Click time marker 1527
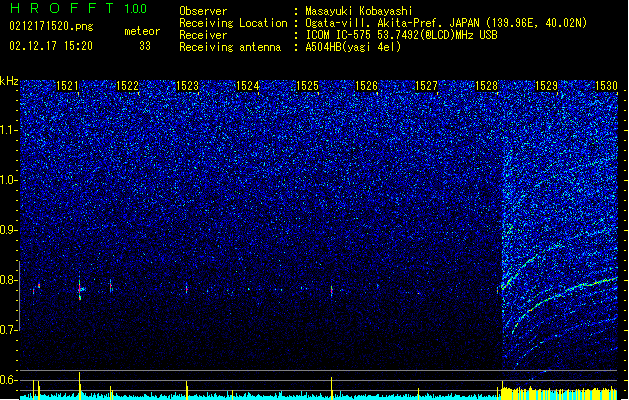 click(x=426, y=86)
